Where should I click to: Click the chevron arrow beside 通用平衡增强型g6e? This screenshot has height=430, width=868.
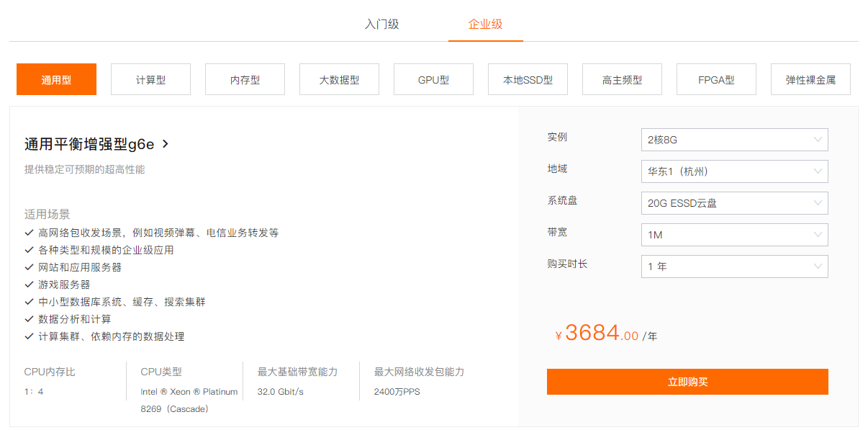(x=166, y=144)
